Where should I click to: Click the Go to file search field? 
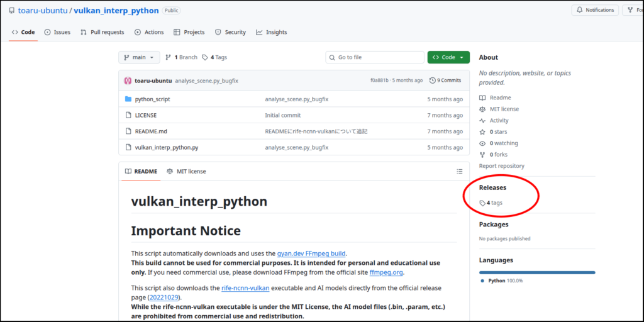(x=375, y=57)
